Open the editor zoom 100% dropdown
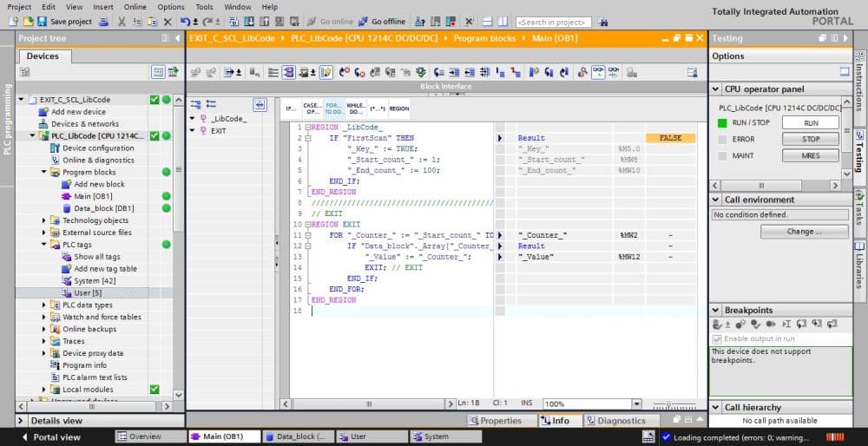The height and width of the screenshot is (446, 868). pos(636,404)
